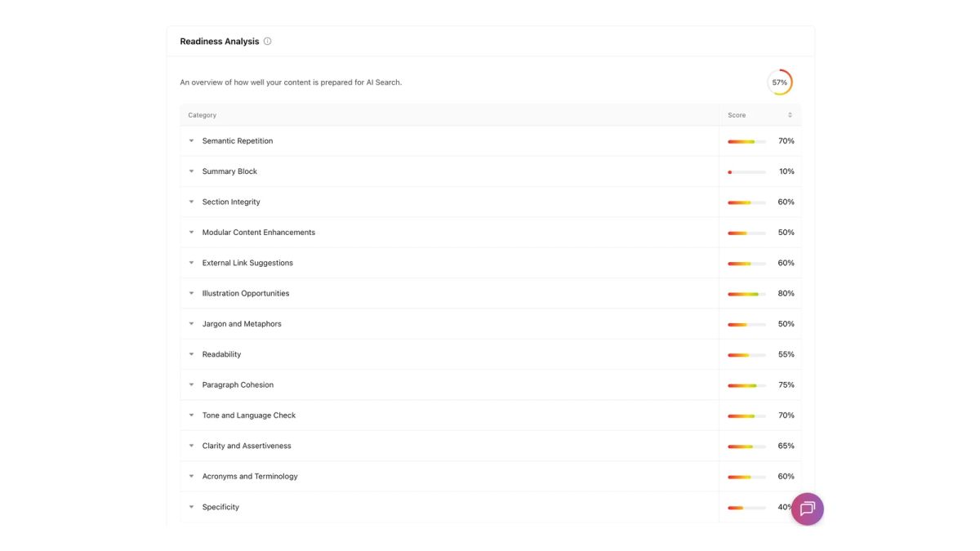Select the Jargon and Metaphors label
Image resolution: width=980 pixels, height=551 pixels.
(242, 324)
